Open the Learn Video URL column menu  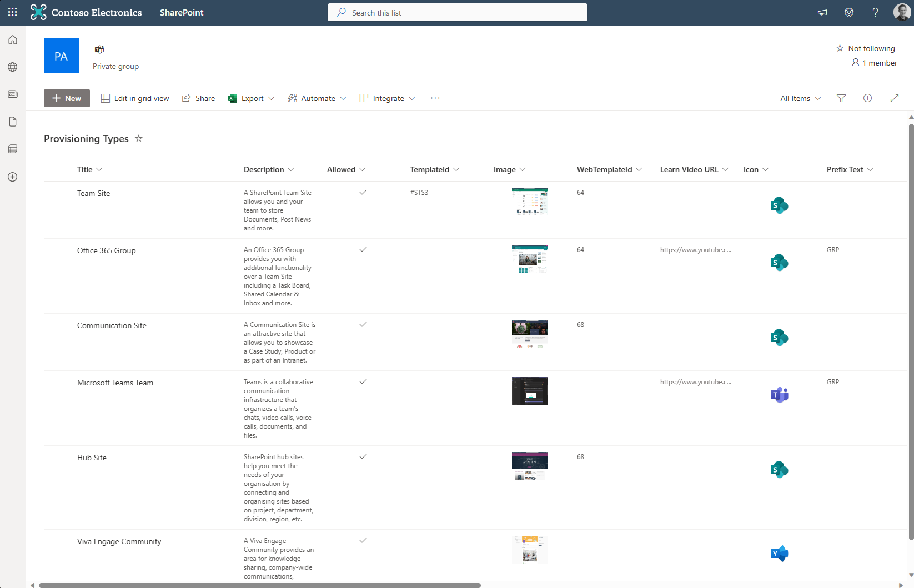pyautogui.click(x=695, y=169)
